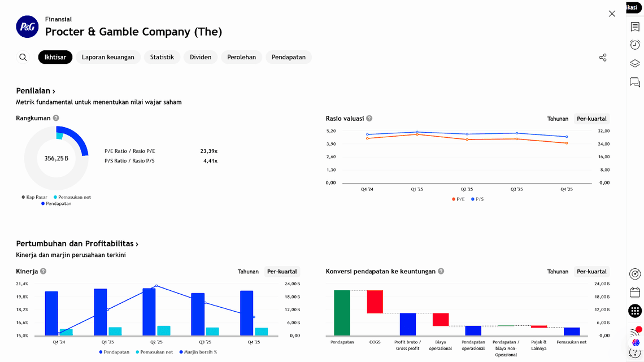644x362 pixels.
Task: Set Konversi pendapatan chart to Tahunan
Action: [x=558, y=272]
